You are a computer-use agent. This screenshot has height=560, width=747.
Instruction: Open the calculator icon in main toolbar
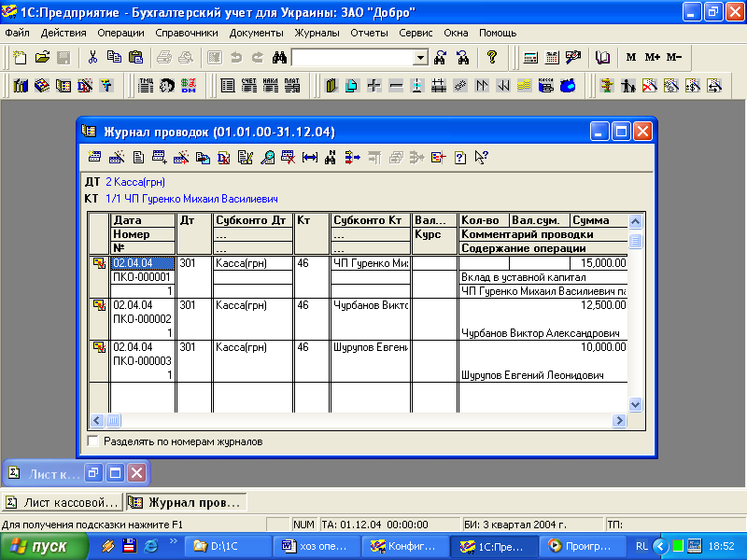click(x=530, y=58)
